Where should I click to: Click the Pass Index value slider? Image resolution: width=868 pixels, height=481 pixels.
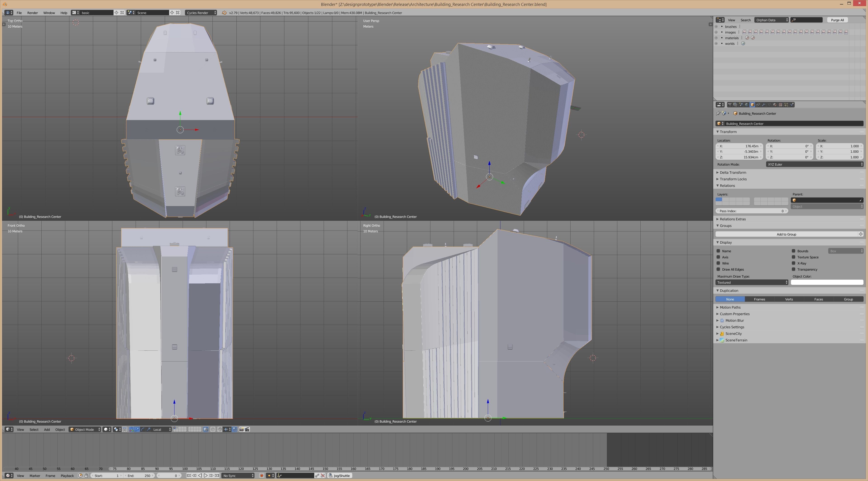(751, 211)
